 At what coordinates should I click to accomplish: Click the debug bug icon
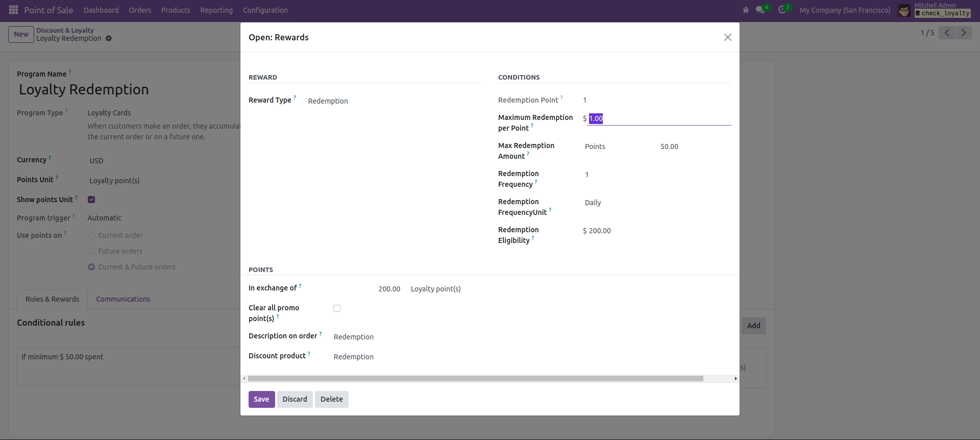pos(746,10)
